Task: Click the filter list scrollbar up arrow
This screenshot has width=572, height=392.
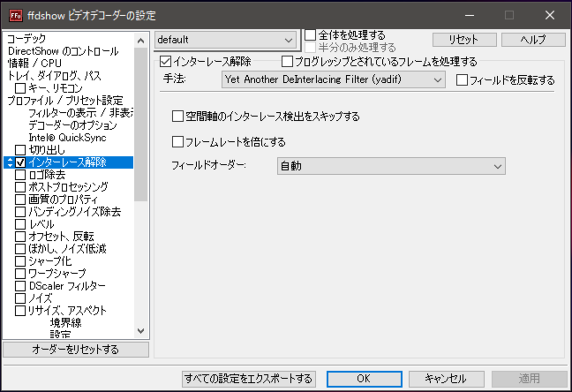Action: [141, 40]
